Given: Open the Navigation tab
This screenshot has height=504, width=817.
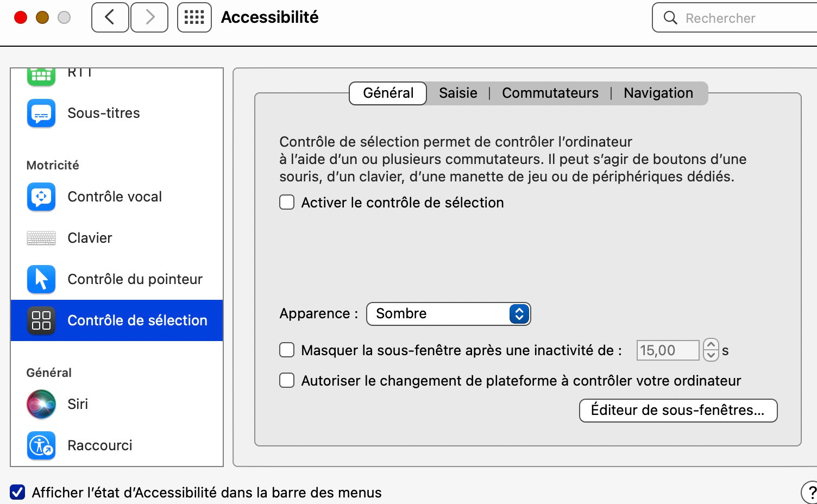Looking at the screenshot, I should tap(658, 93).
